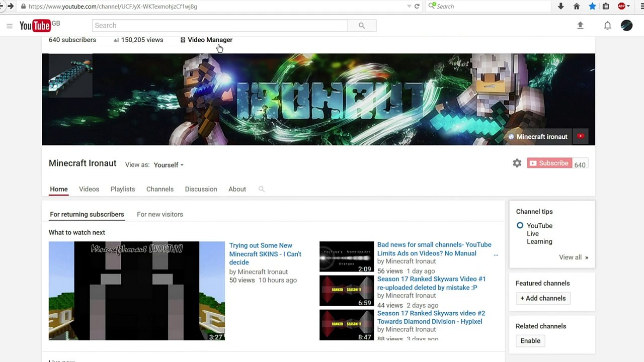Open the Playlists tab
Screen dimensions: 644x362
(123, 189)
